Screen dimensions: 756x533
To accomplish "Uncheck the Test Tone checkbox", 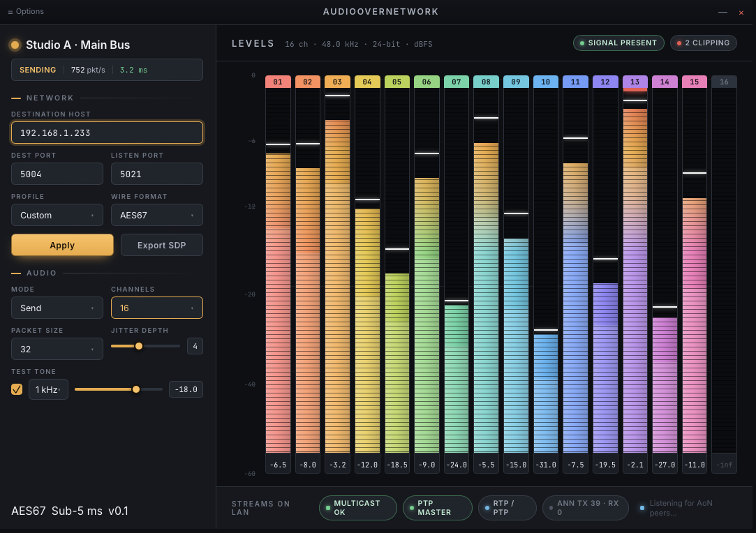I will [17, 389].
